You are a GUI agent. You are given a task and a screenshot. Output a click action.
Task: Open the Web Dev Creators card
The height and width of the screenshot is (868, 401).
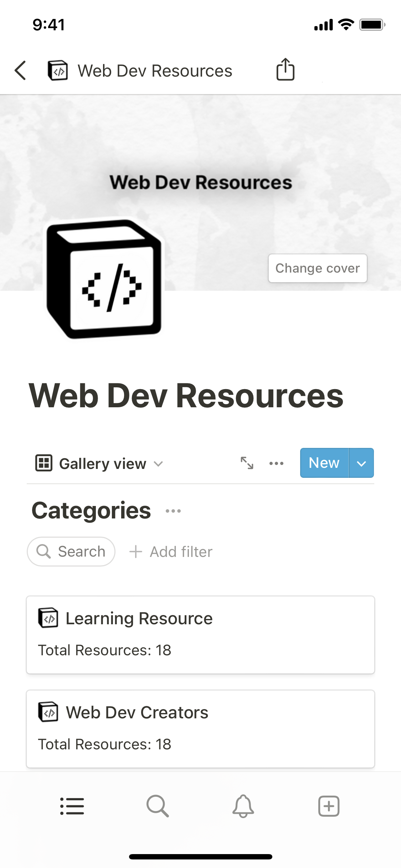200,729
